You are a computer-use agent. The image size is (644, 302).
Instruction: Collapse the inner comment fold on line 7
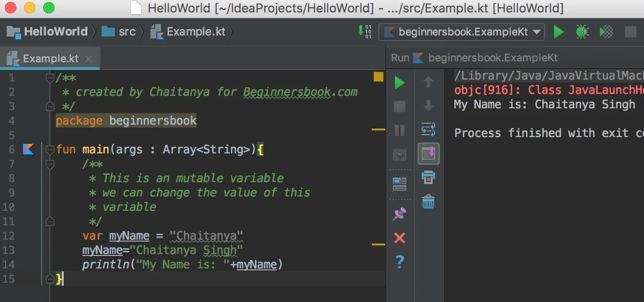coord(49,164)
